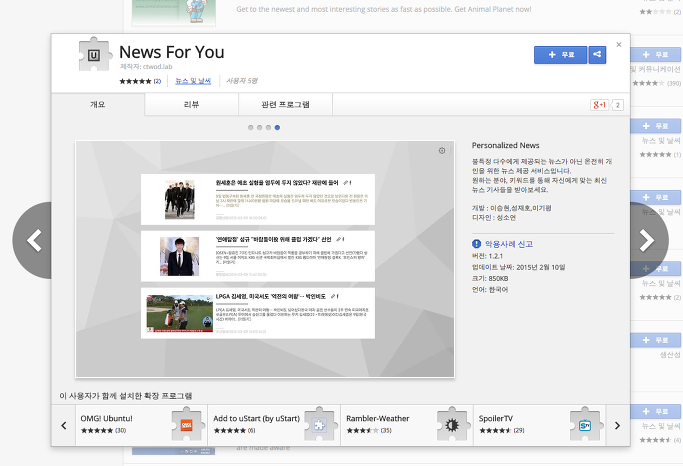
Task: Click the 버전: 1.2.1 text
Action: [487, 256]
